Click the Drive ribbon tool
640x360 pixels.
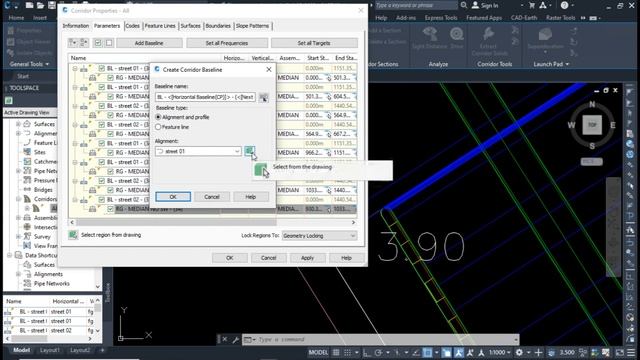pyautogui.click(x=457, y=38)
